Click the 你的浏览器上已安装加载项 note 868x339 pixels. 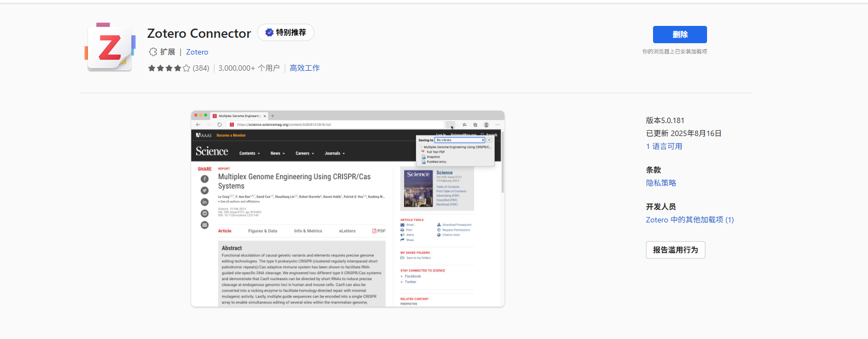pyautogui.click(x=675, y=52)
